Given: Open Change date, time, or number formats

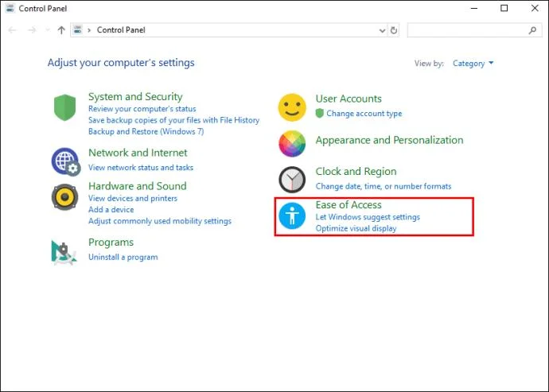Looking at the screenshot, I should (x=384, y=187).
